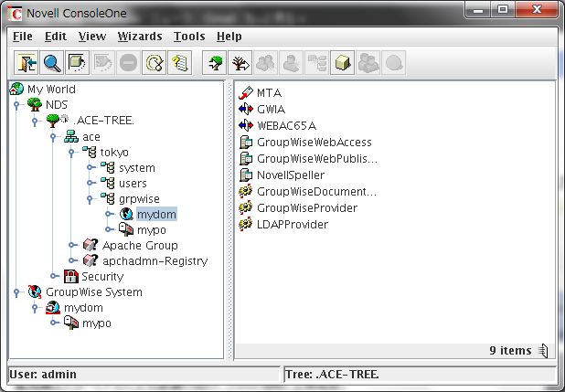Expand the Apache Group node
This screenshot has height=392, width=565.
[73, 245]
